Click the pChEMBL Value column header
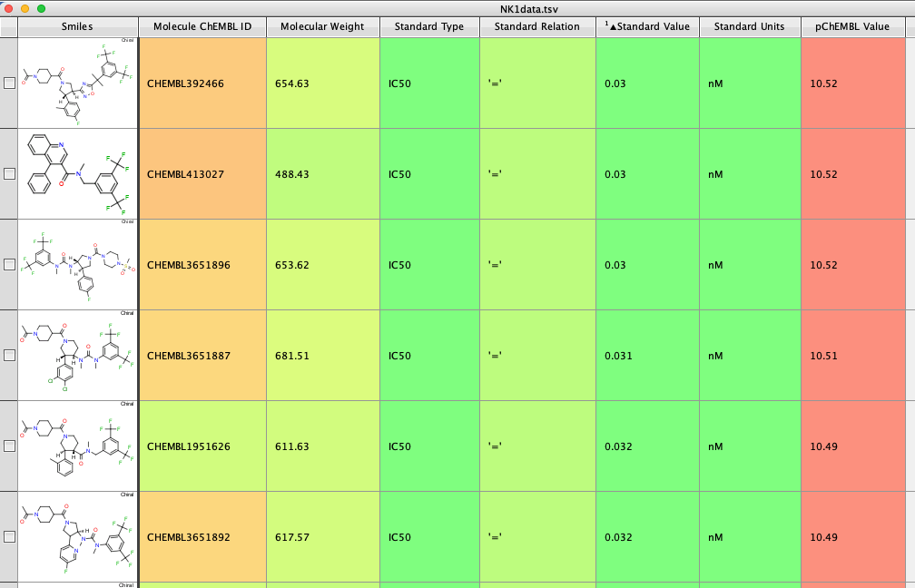Screen dimensions: 915x588 [x=852, y=27]
